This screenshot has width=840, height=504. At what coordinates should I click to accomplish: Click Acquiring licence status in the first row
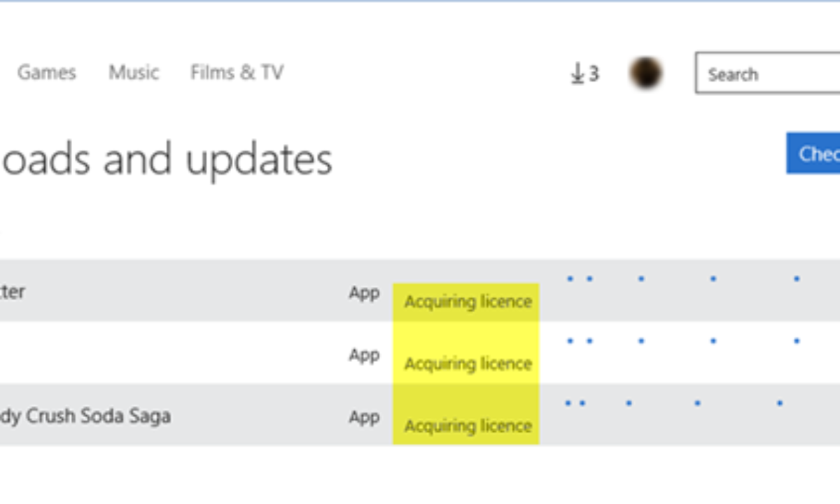point(468,302)
